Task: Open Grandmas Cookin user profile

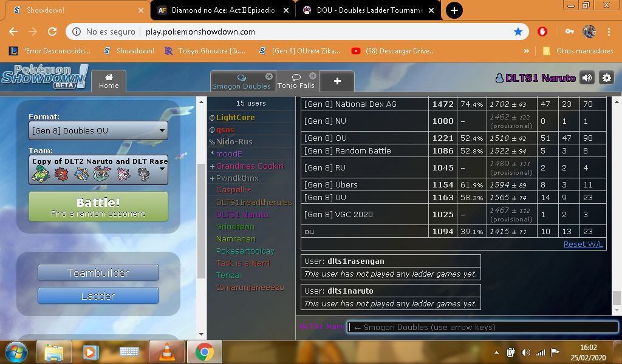Action: [x=250, y=166]
